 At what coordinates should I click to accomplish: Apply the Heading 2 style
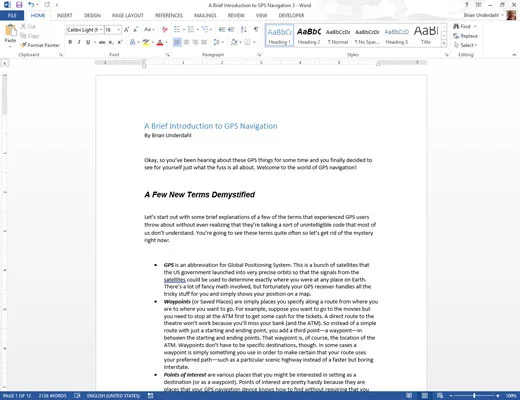[x=309, y=35]
